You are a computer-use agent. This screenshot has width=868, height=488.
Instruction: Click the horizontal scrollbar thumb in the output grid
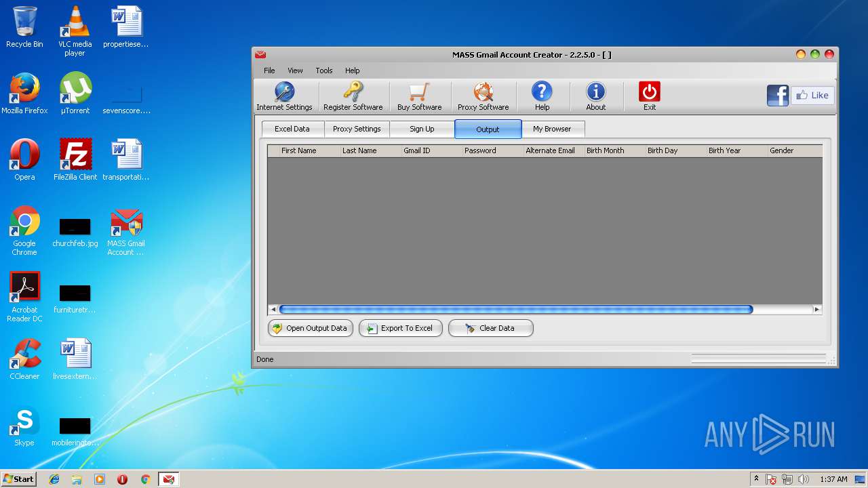tap(516, 310)
